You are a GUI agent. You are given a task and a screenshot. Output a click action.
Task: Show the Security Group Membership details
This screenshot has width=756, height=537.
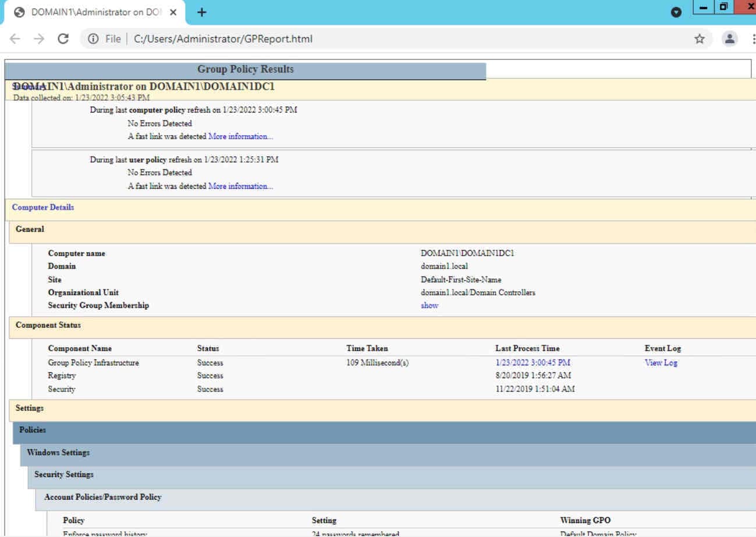pos(428,305)
